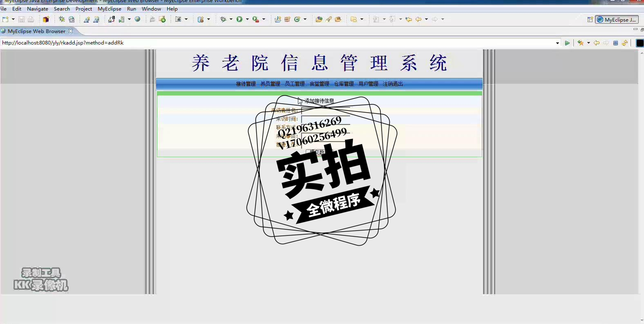
Task: Click the add bookmark star icon
Action: pos(580,43)
